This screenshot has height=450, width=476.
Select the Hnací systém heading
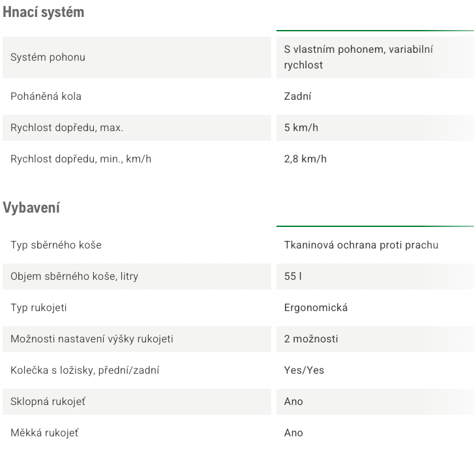pos(44,12)
